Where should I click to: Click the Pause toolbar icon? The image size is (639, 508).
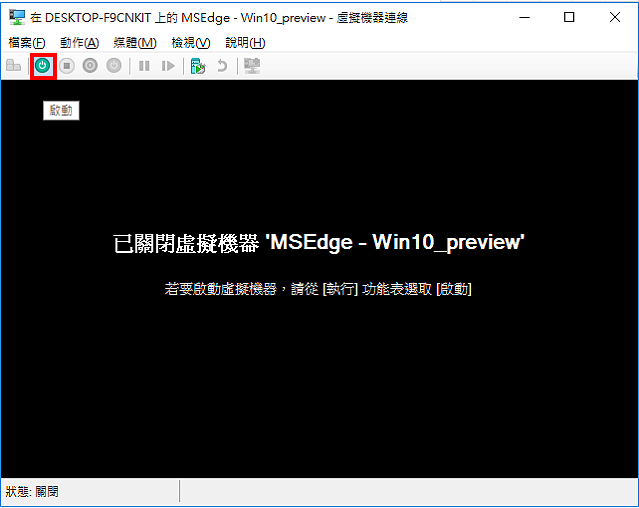coord(144,66)
